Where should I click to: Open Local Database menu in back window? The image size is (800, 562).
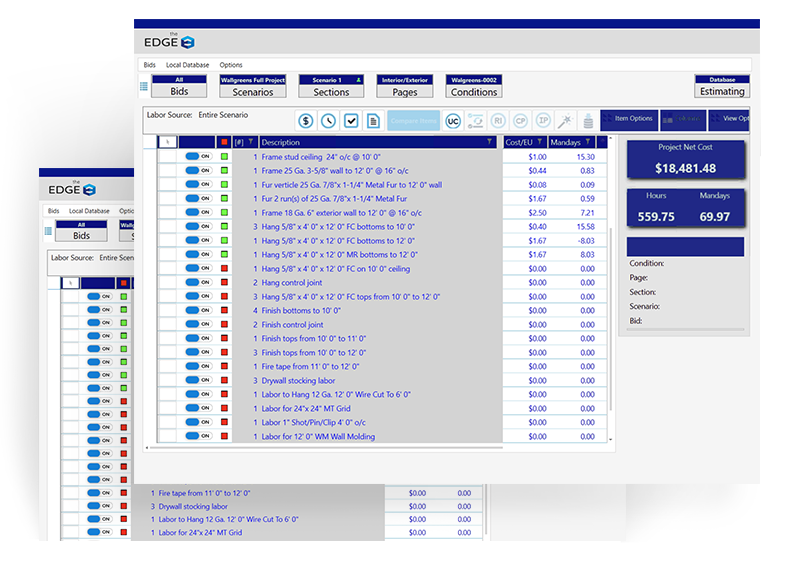[89, 211]
